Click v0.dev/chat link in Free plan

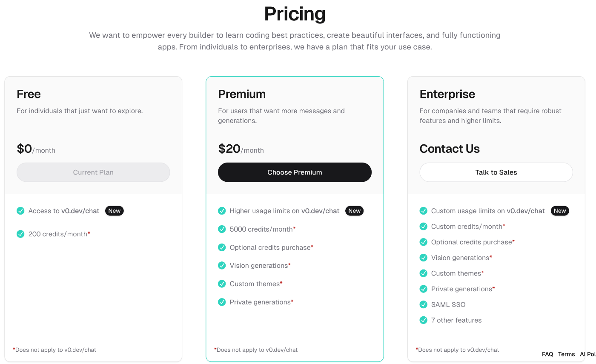[80, 211]
